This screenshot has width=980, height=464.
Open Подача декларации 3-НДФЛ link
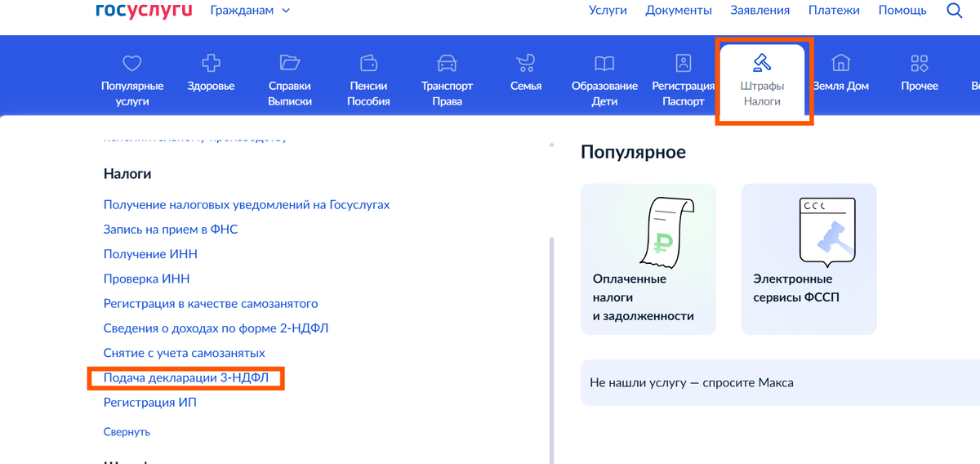(186, 378)
